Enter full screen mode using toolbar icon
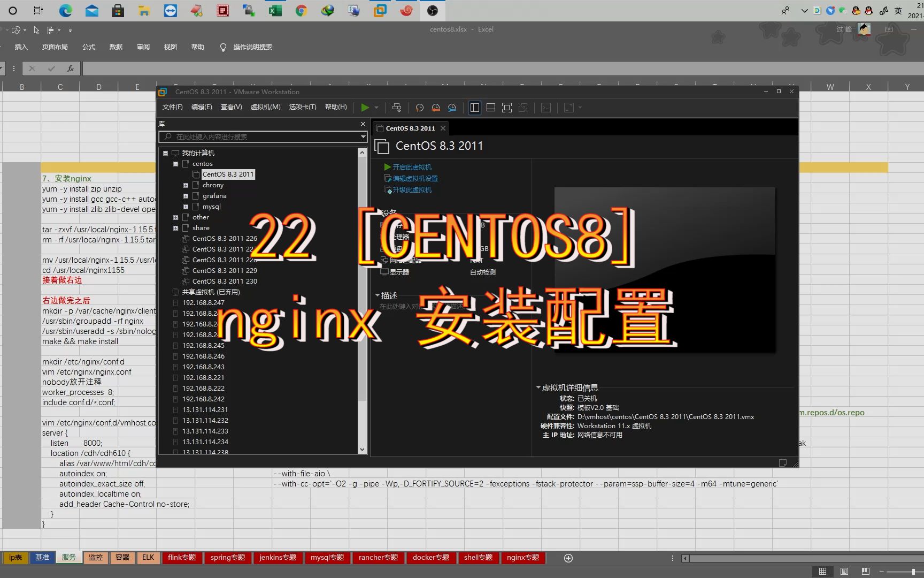Viewport: 924px width, 578px height. pos(506,108)
